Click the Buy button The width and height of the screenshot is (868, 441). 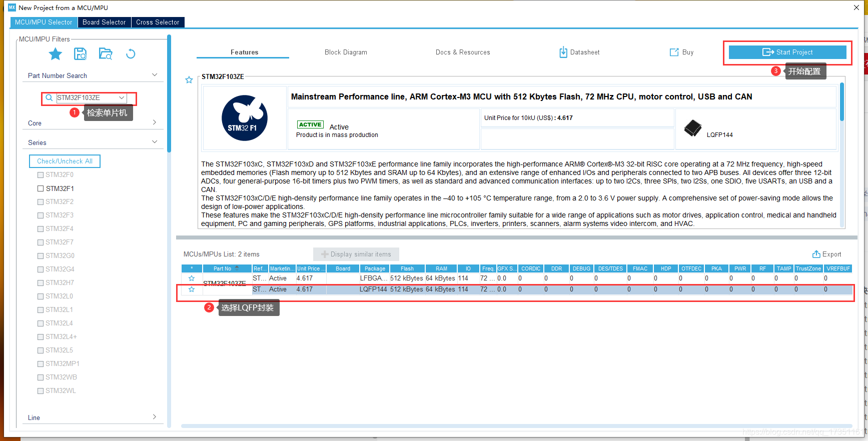click(682, 52)
